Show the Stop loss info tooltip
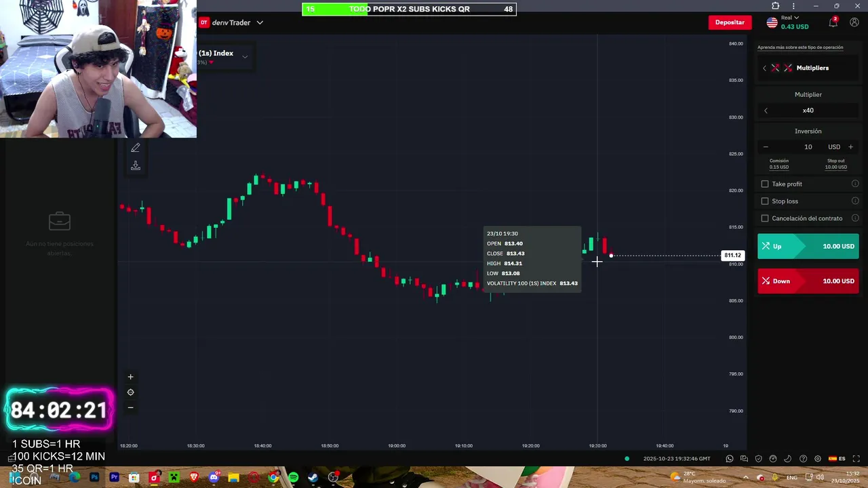868x488 pixels. tap(855, 201)
